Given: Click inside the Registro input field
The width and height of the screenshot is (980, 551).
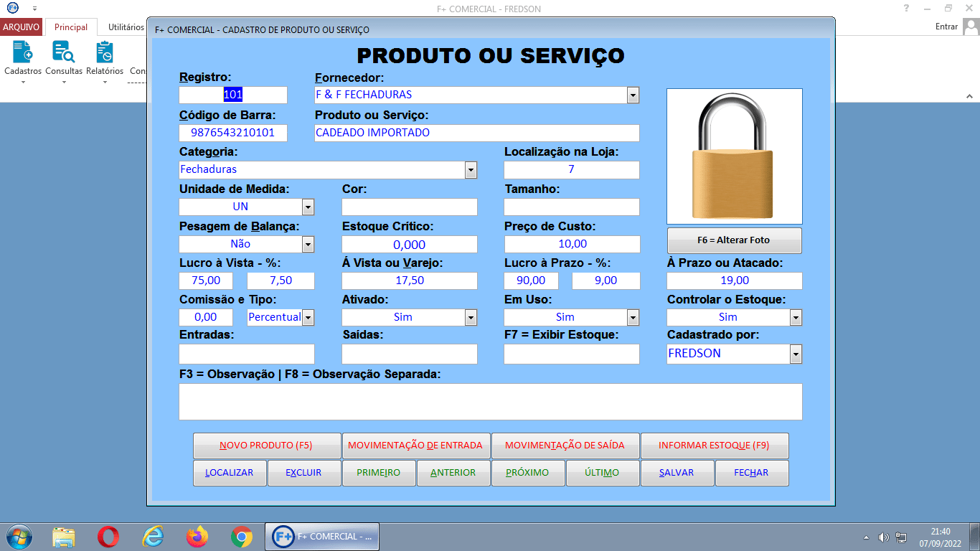Looking at the screenshot, I should pyautogui.click(x=232, y=94).
